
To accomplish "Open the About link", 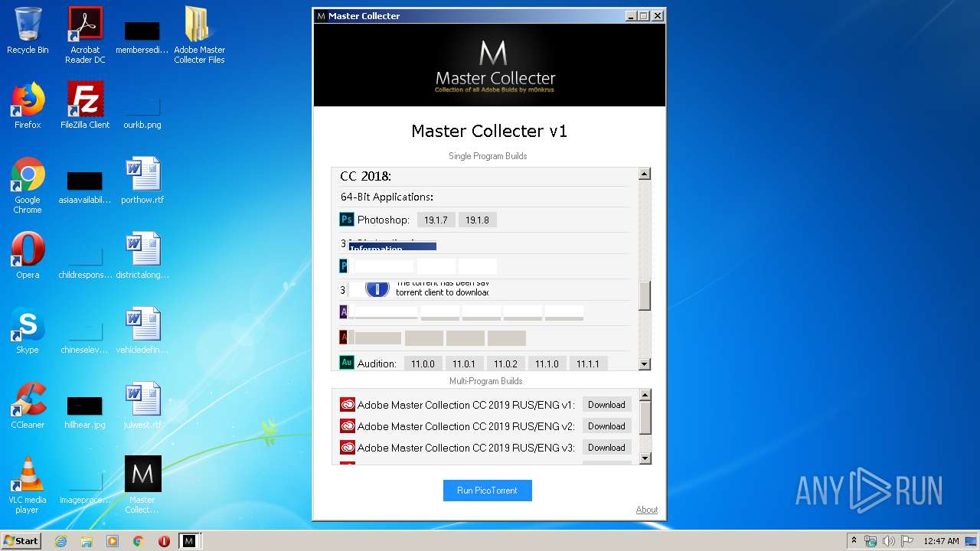I will [x=646, y=510].
